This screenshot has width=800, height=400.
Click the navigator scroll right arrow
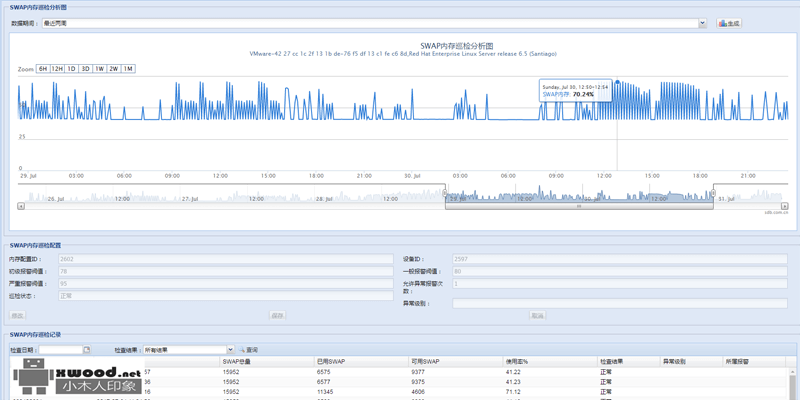coord(785,206)
